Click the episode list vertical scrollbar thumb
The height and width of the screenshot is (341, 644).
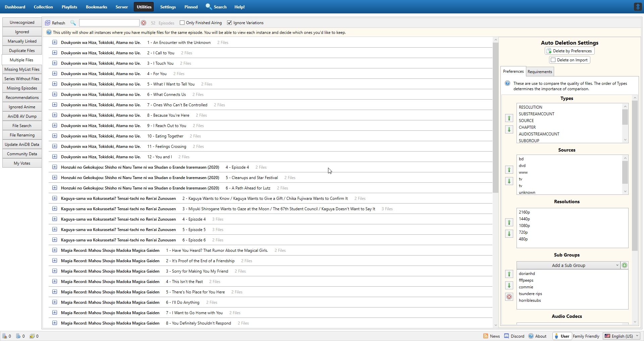coord(495,117)
